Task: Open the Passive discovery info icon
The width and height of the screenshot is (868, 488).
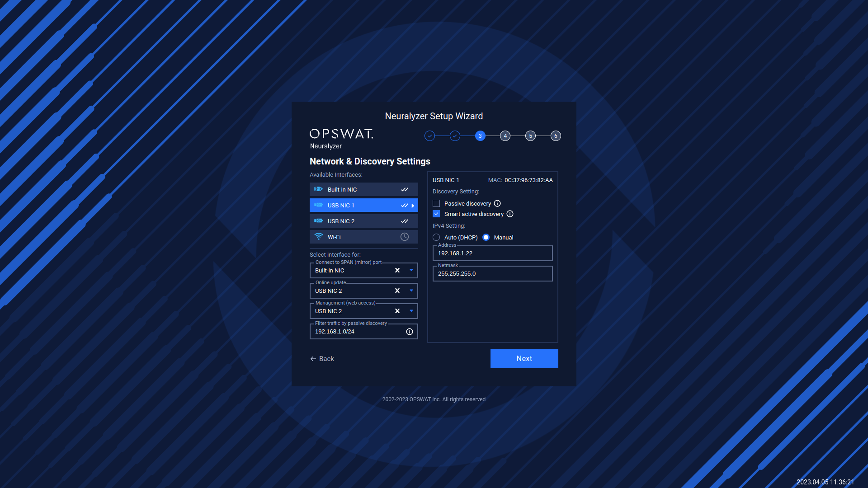Action: point(497,203)
